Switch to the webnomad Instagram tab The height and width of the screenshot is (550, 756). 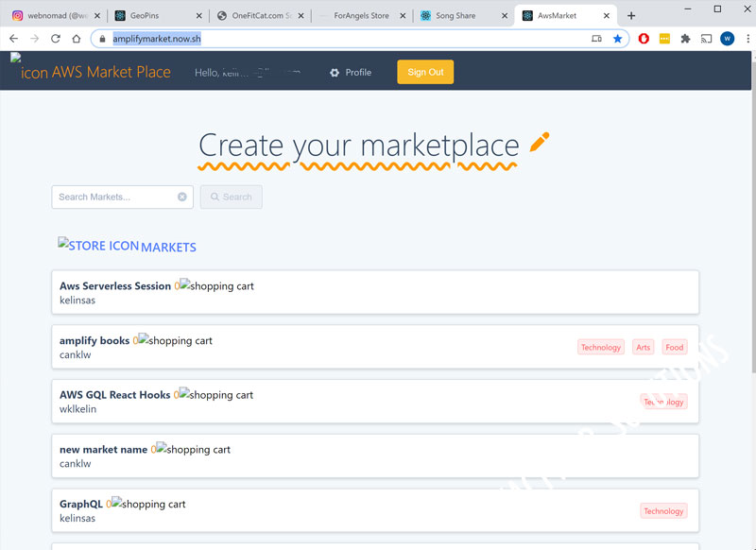[56, 16]
